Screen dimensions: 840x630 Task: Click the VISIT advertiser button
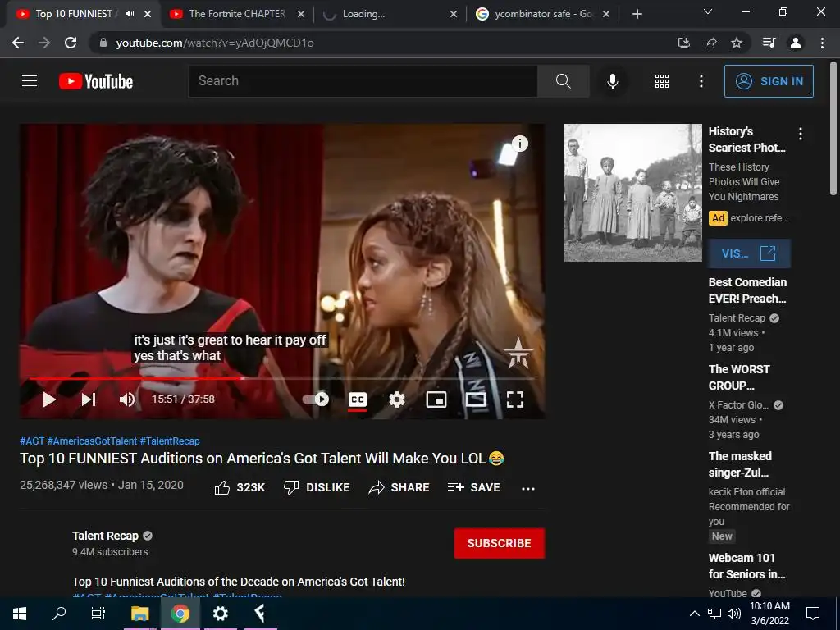(x=749, y=253)
